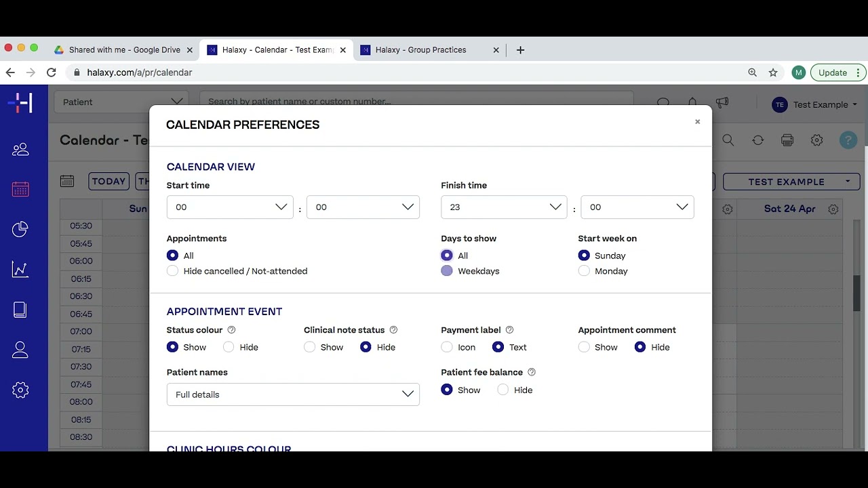Open the pie chart icon in the sidebar
868x488 pixels.
click(x=20, y=230)
